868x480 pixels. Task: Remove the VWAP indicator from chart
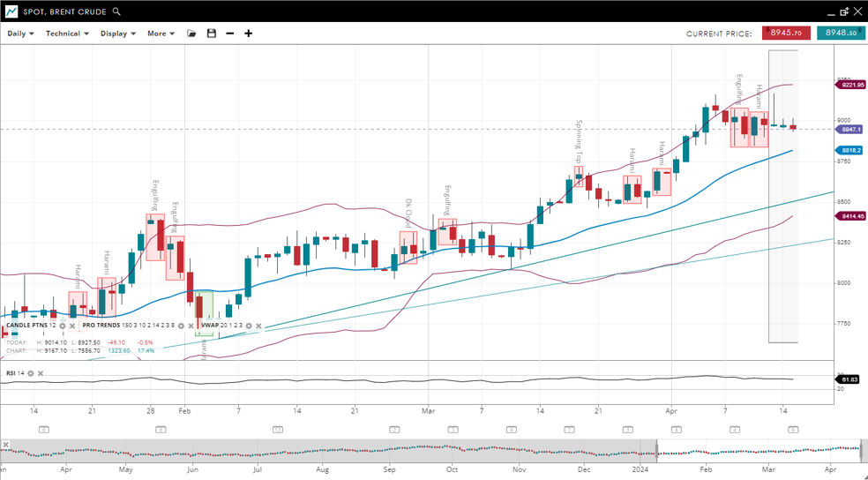coord(258,326)
